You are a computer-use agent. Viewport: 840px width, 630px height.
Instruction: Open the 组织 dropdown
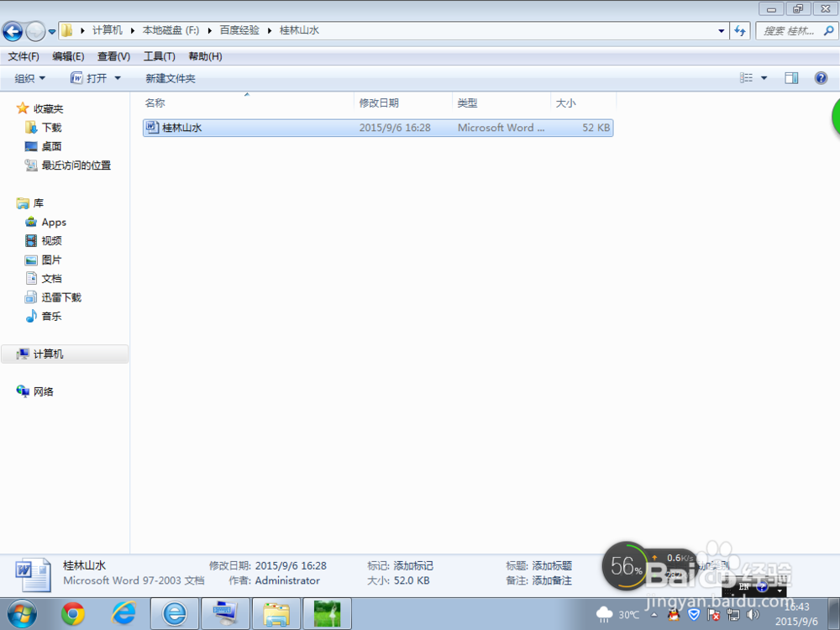tap(29, 78)
